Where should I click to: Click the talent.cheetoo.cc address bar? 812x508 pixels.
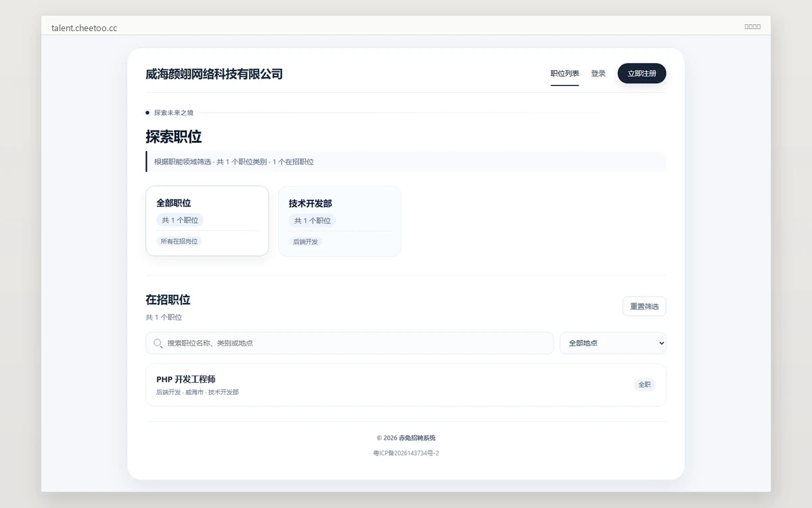tap(84, 28)
